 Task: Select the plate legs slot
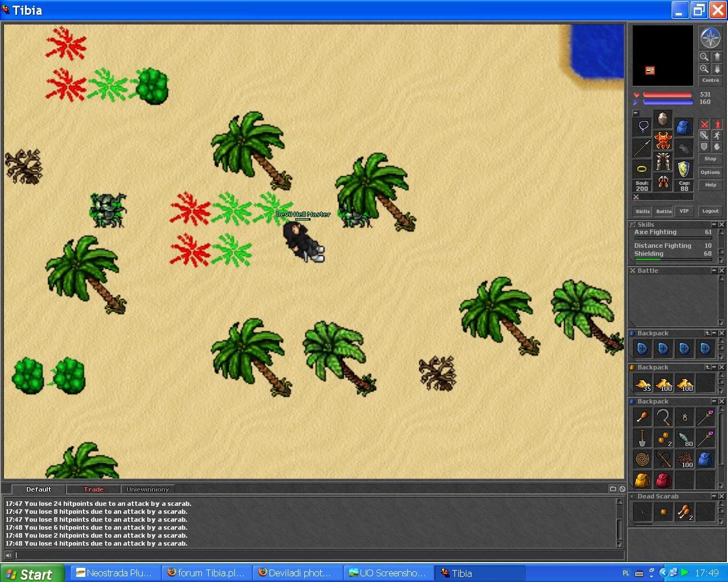coord(663,161)
